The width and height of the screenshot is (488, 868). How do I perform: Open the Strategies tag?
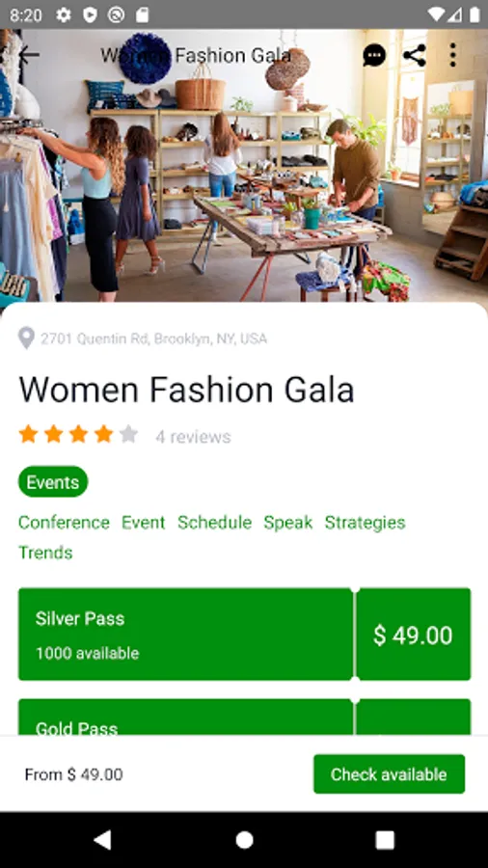click(366, 523)
